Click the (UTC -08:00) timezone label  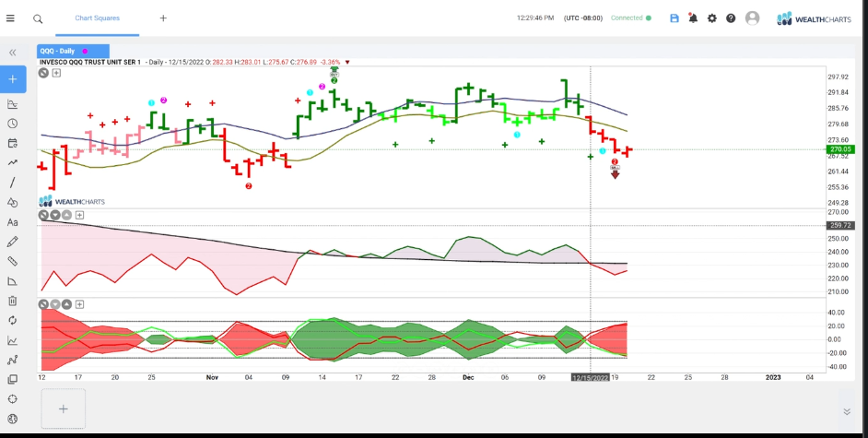click(583, 18)
